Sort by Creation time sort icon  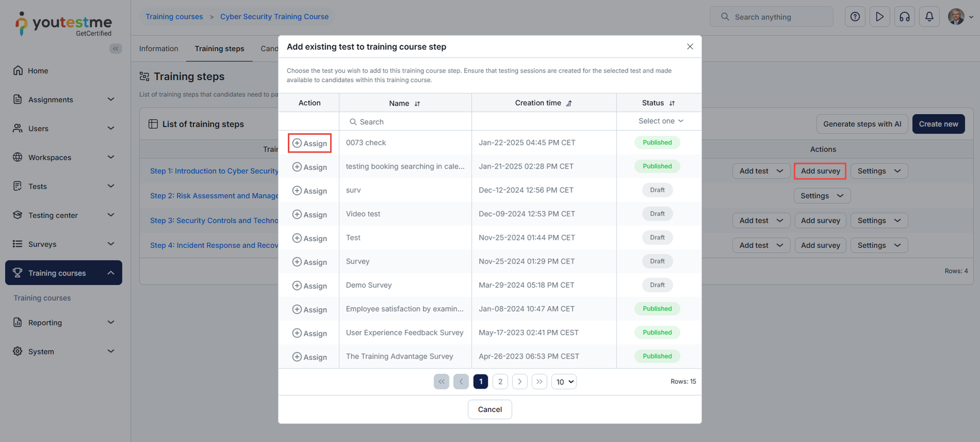coord(569,104)
